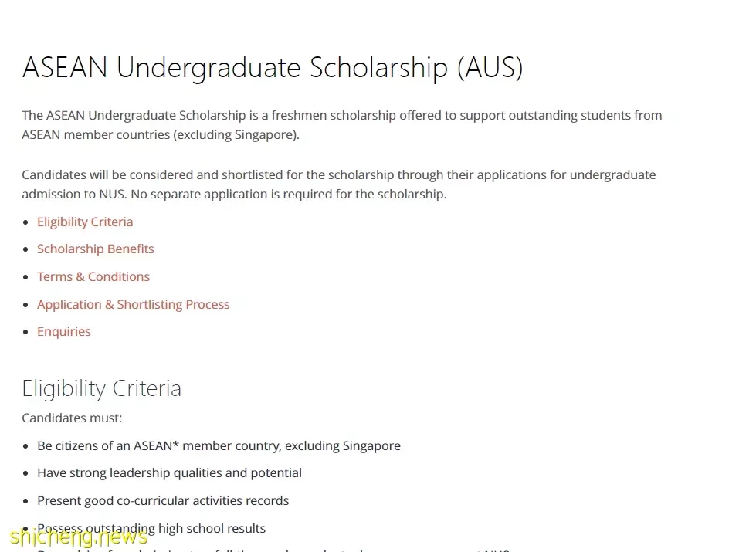
Task: Click the Eligibility Criteria section heading
Action: tap(102, 388)
